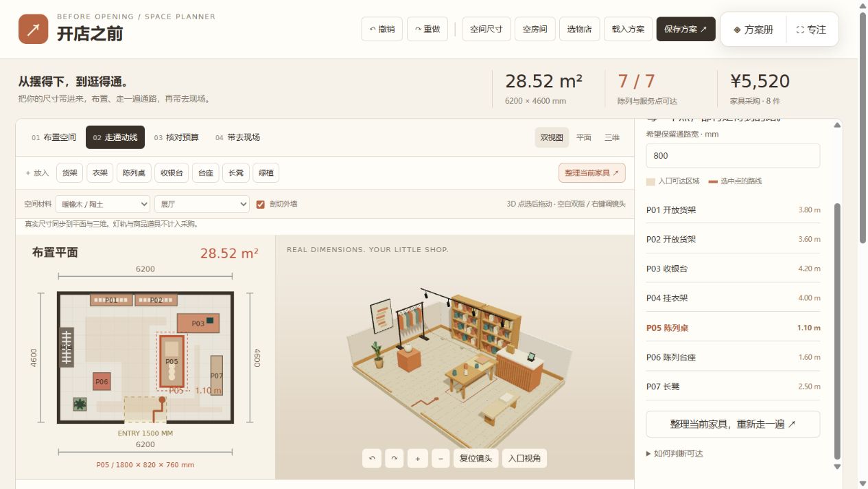
Task: Open the 暖橡木 / 陶土 material dropdown
Action: coord(104,204)
